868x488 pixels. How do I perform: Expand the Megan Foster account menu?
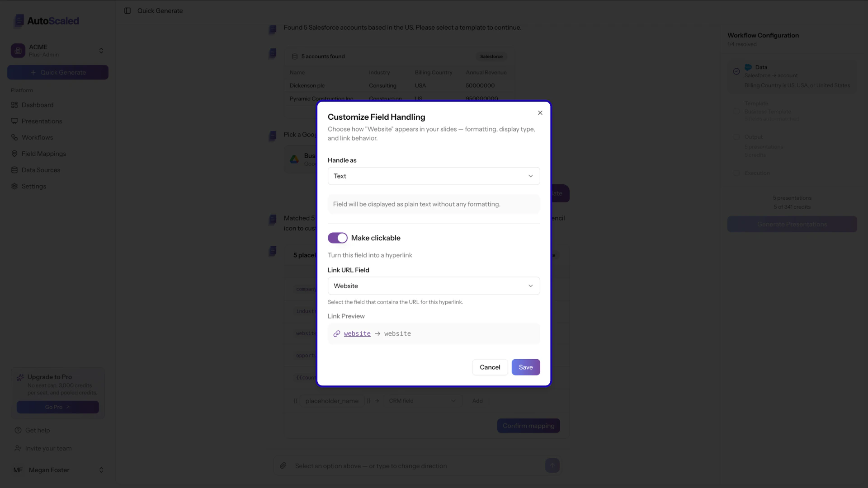101,470
